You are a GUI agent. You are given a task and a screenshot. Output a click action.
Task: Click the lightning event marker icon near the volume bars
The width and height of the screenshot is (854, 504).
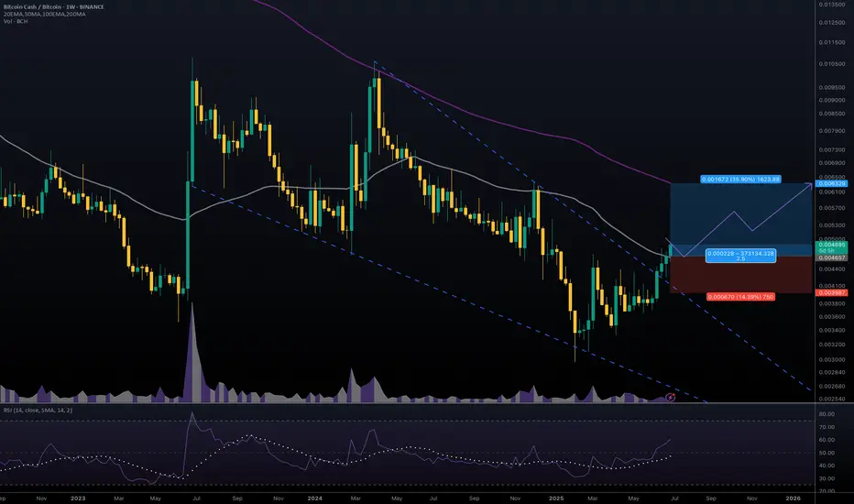(671, 398)
